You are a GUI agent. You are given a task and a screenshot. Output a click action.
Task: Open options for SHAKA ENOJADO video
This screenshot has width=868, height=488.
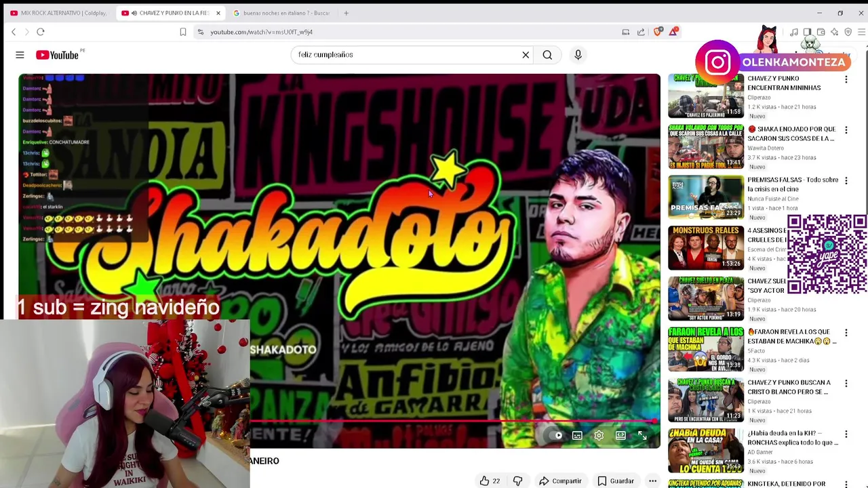(846, 129)
